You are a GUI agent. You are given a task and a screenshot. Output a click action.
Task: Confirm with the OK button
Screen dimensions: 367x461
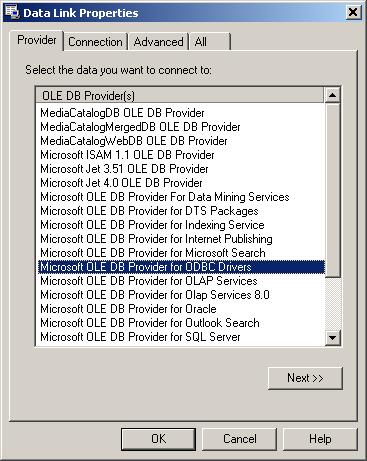click(158, 439)
